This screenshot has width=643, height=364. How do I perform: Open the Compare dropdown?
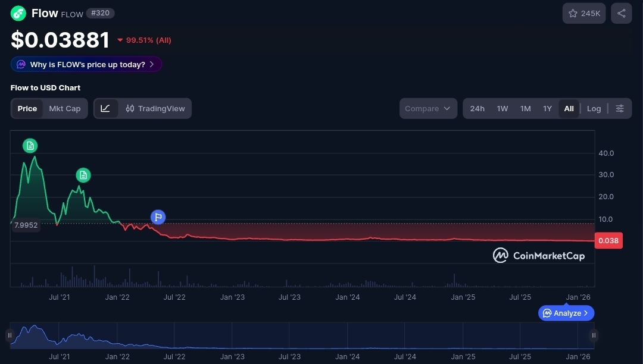428,108
